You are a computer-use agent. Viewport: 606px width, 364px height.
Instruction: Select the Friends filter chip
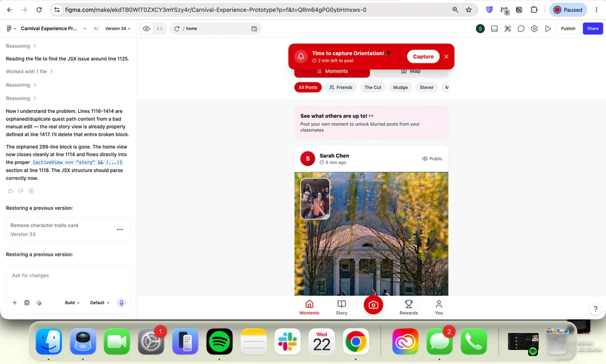point(341,88)
